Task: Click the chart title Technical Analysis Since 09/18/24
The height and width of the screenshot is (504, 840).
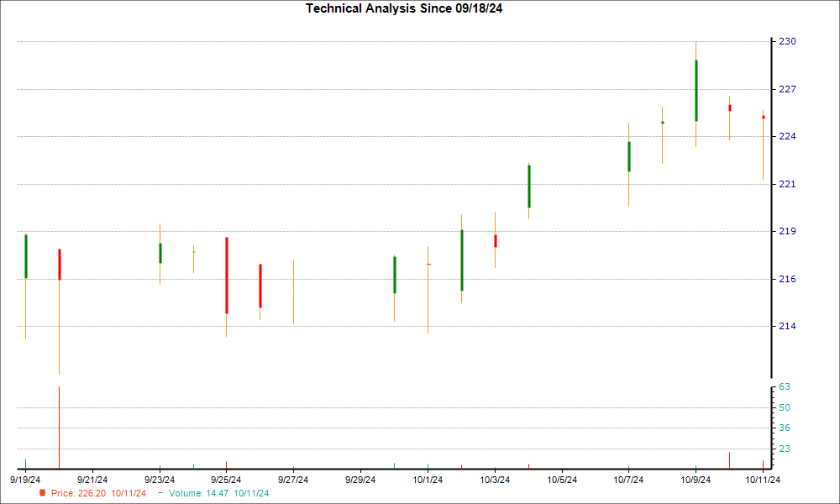Action: coord(404,8)
